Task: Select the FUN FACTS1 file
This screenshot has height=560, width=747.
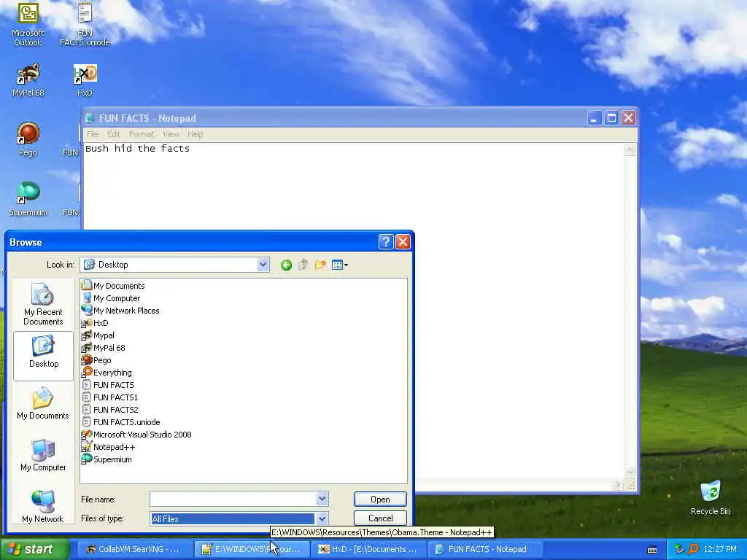Action: (110, 397)
